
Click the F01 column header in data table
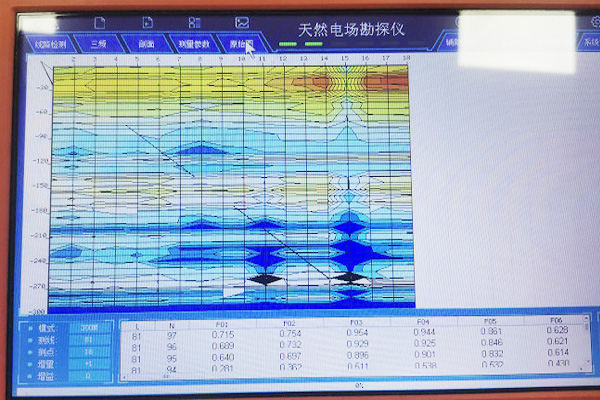(223, 323)
